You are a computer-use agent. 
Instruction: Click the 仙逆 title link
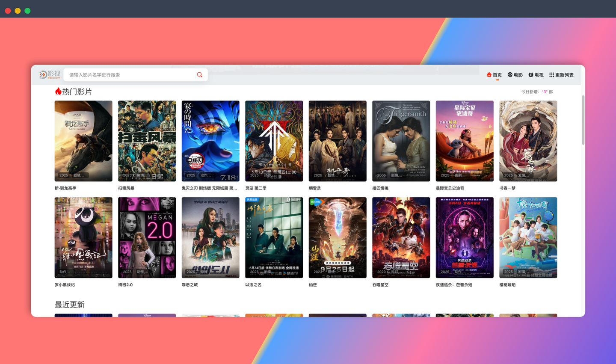(313, 285)
